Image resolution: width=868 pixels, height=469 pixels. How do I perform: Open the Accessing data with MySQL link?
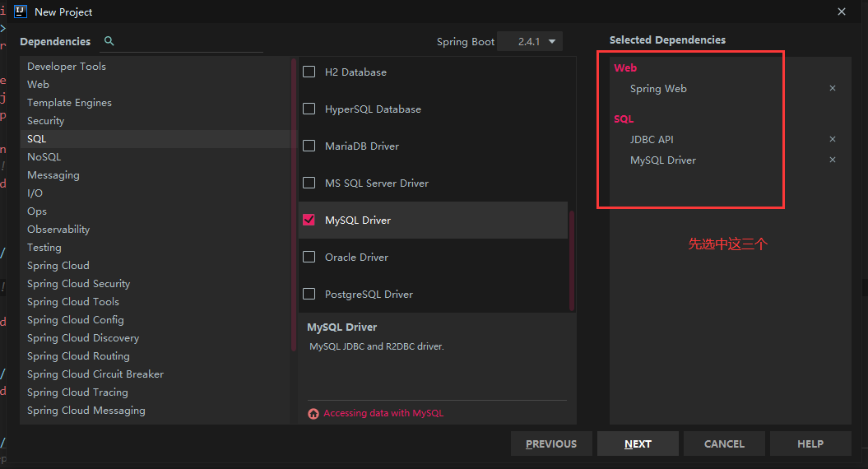(383, 413)
